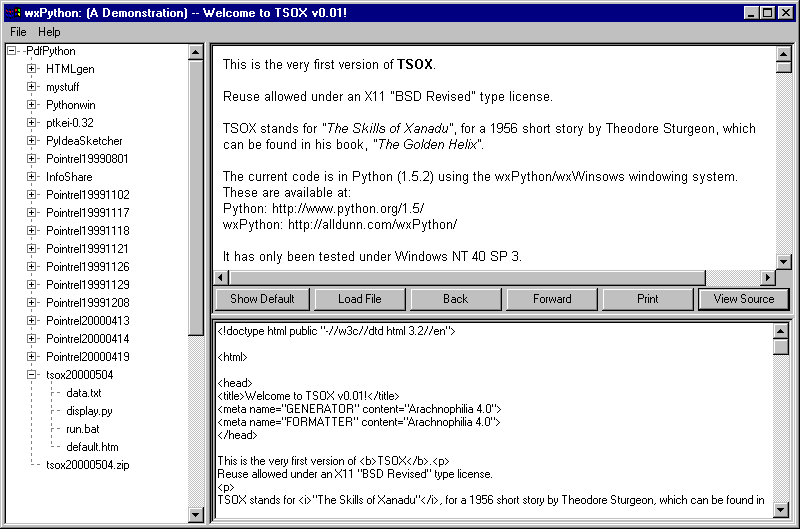Viewport: 800px width, 529px height.
Task: Select the Pointrel20000413 tree item
Action: (88, 320)
